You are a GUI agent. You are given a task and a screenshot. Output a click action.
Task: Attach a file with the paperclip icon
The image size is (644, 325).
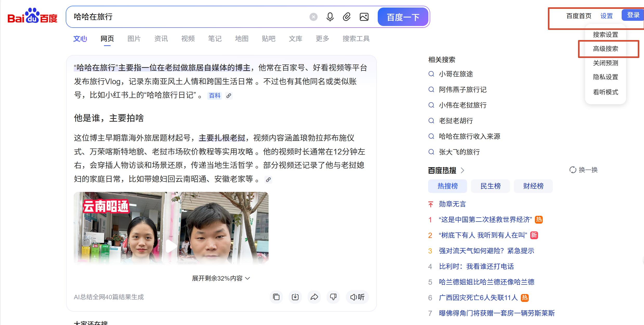click(347, 17)
